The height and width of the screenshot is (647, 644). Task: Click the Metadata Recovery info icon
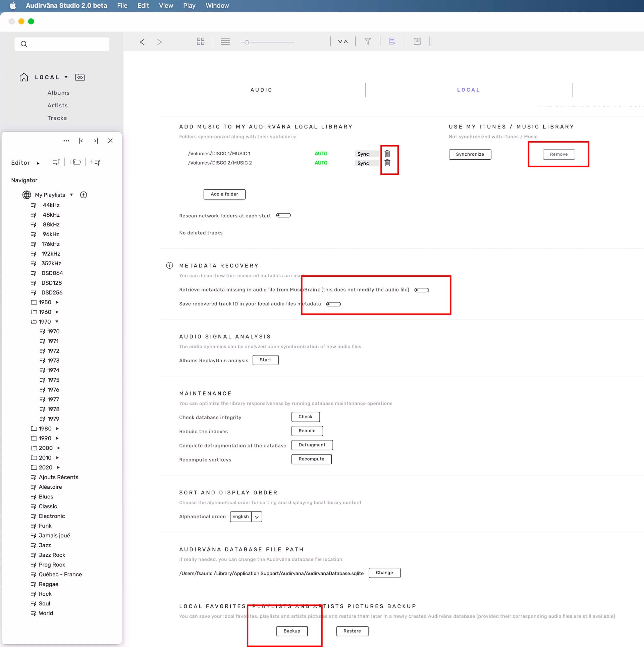coord(170,266)
